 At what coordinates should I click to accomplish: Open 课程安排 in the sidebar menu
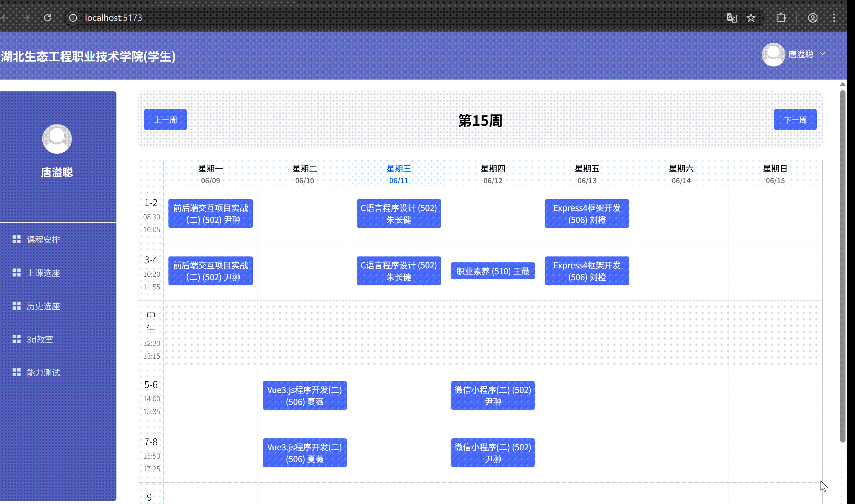(43, 240)
